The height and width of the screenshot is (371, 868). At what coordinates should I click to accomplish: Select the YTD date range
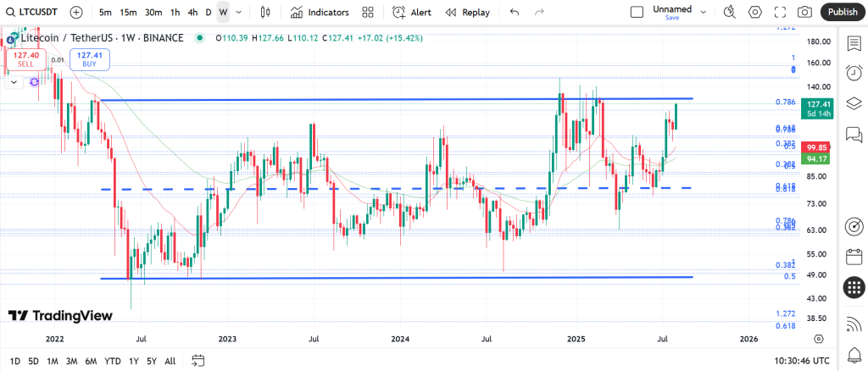tap(113, 361)
